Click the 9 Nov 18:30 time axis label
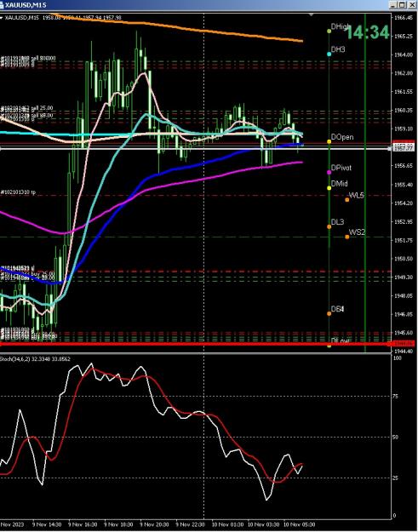This screenshot has width=418, height=532. coord(118,524)
